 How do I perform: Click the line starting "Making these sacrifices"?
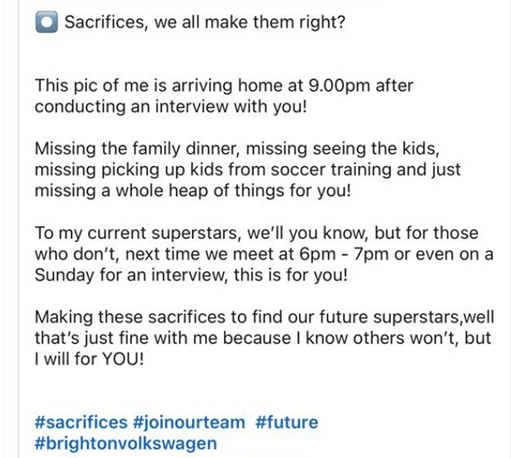(264, 317)
